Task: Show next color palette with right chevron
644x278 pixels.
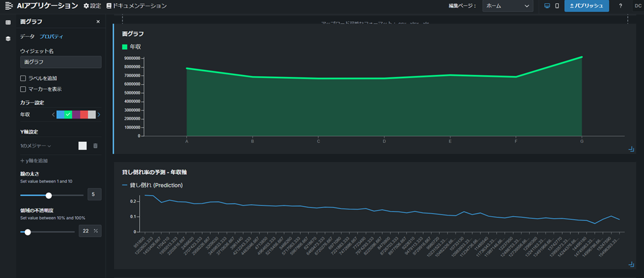Action: 99,115
